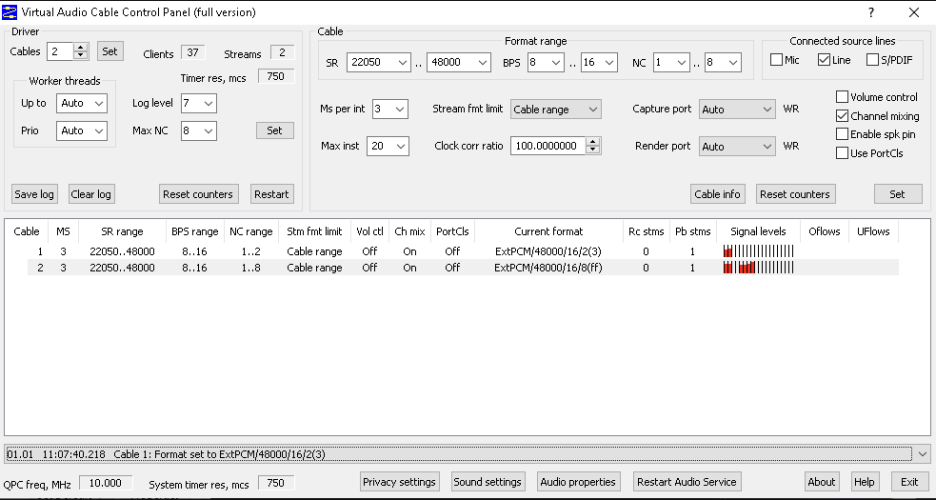Open the Render port dropdown
Image resolution: width=936 pixels, height=500 pixels.
[737, 146]
